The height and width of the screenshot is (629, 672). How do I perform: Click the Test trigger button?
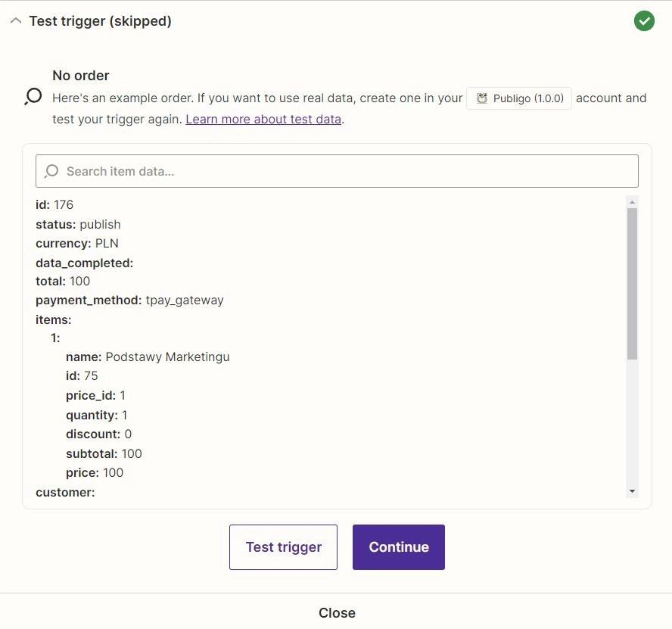tap(283, 547)
